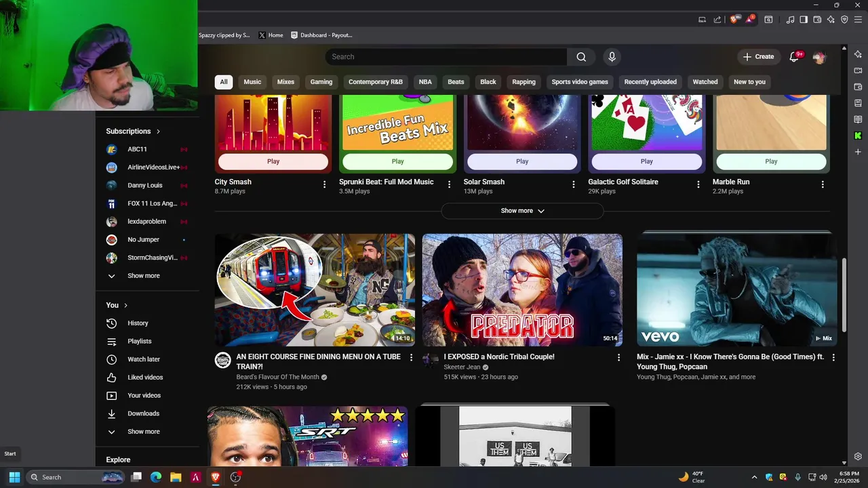Screen dimensions: 868x488
Task: Expand Subscriptions section chevron
Action: 158,131
